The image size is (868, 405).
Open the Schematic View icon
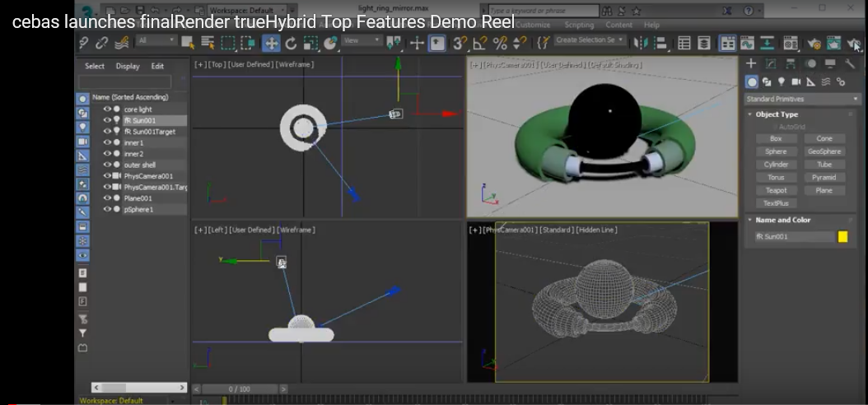pos(767,43)
